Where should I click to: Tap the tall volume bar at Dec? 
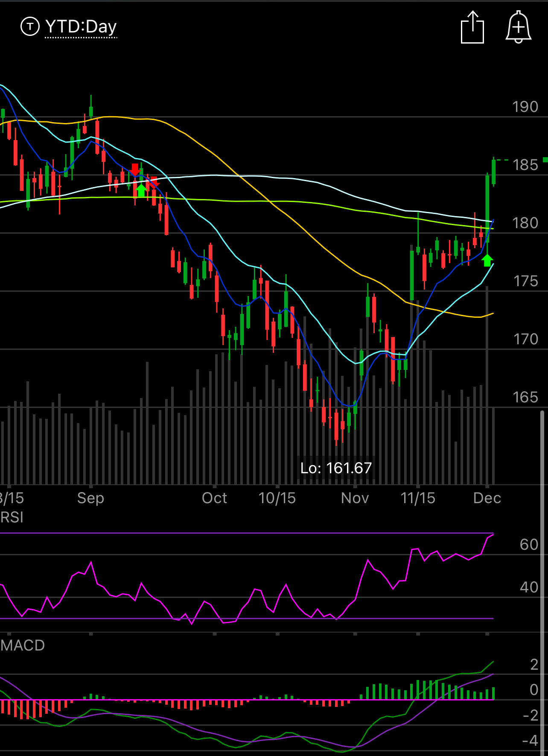point(487,385)
